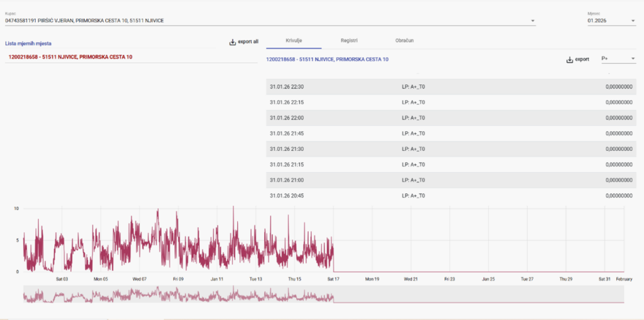Open the Registri tab

(349, 40)
